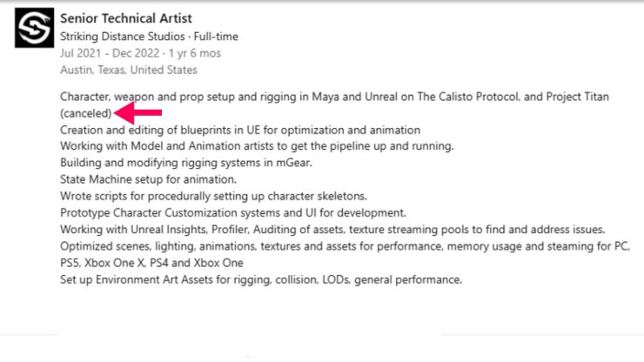Click the Striking Distance Studios logo
644x362 pixels.
pyautogui.click(x=33, y=31)
